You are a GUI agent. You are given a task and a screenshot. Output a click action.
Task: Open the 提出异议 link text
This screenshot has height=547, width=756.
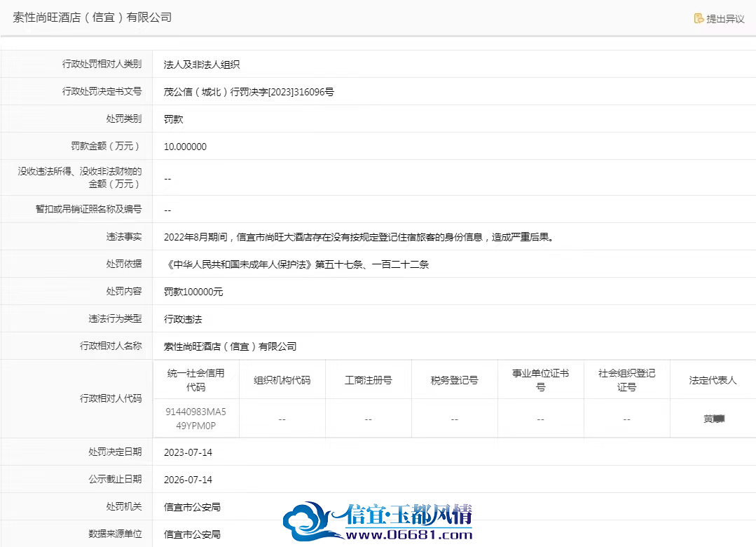click(x=726, y=19)
